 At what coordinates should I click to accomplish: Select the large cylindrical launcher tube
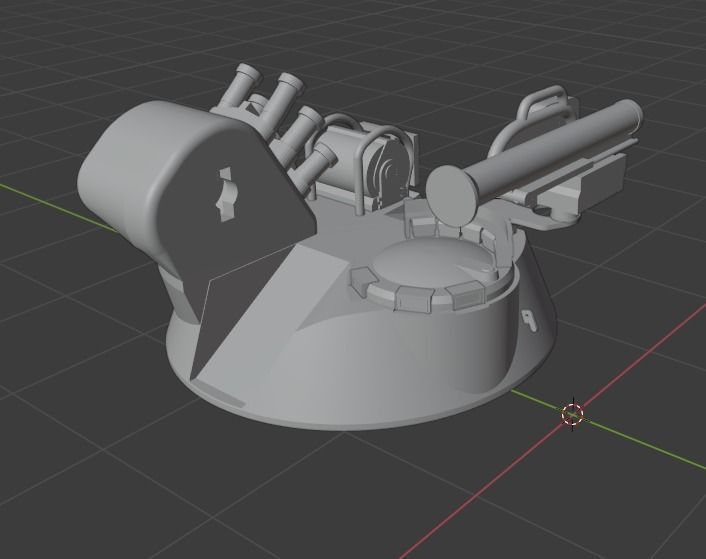(x=534, y=161)
